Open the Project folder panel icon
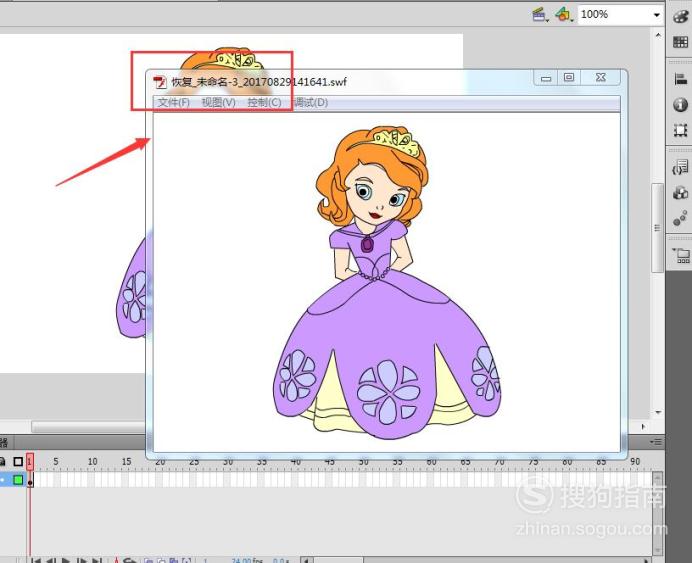The image size is (692, 563). pos(681,255)
